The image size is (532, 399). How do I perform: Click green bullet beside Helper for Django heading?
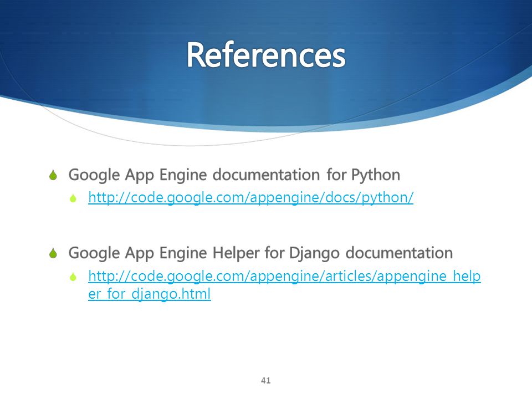[x=53, y=253]
